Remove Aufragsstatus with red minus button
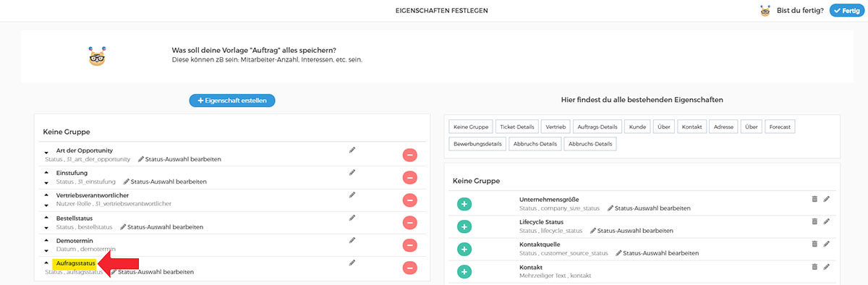 (x=409, y=268)
